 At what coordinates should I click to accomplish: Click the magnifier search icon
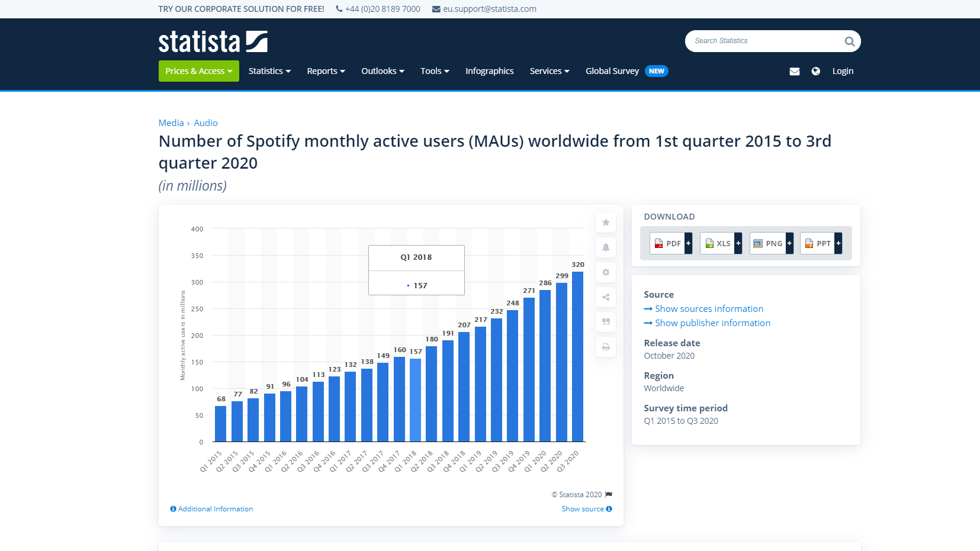tap(849, 41)
